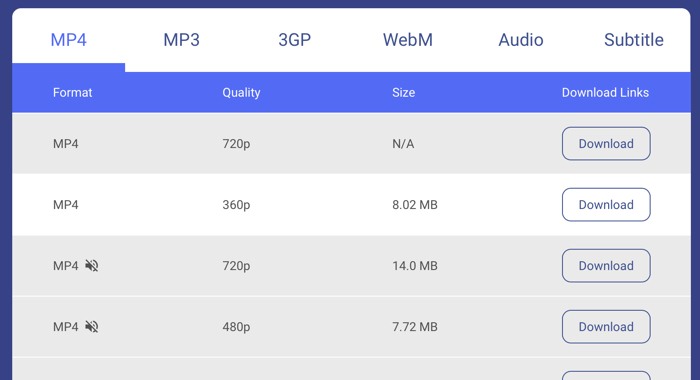The height and width of the screenshot is (380, 700).
Task: Click the 480p quality cell
Action: click(x=236, y=327)
